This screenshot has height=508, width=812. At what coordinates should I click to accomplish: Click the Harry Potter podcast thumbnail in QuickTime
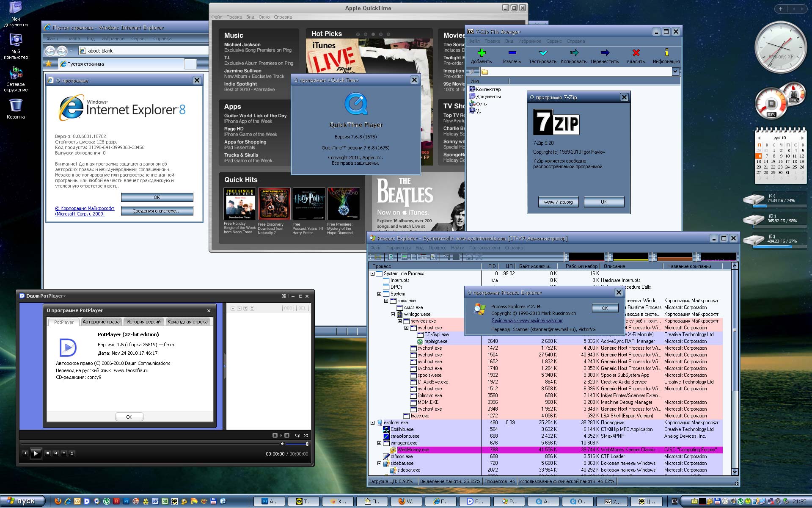click(309, 204)
